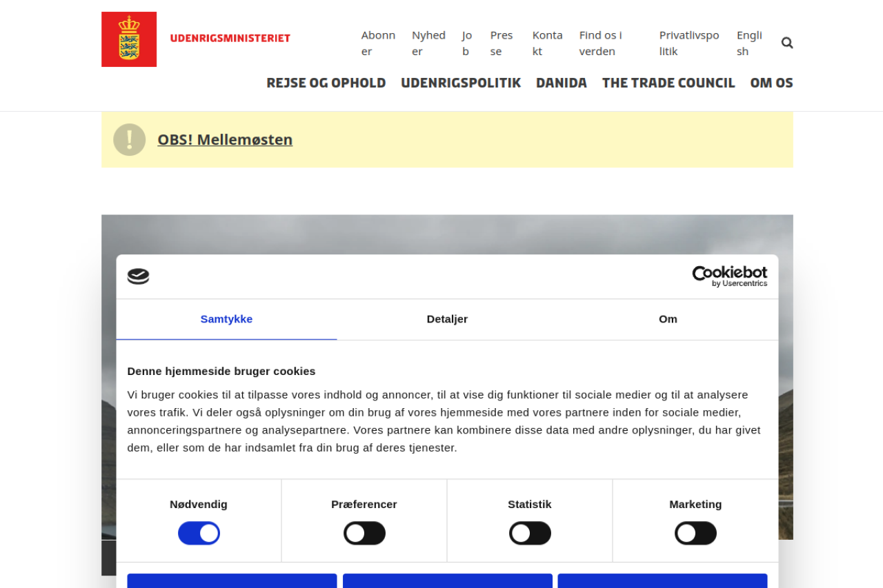Switch the site language to English
The width and height of the screenshot is (883, 588).
coord(749,43)
